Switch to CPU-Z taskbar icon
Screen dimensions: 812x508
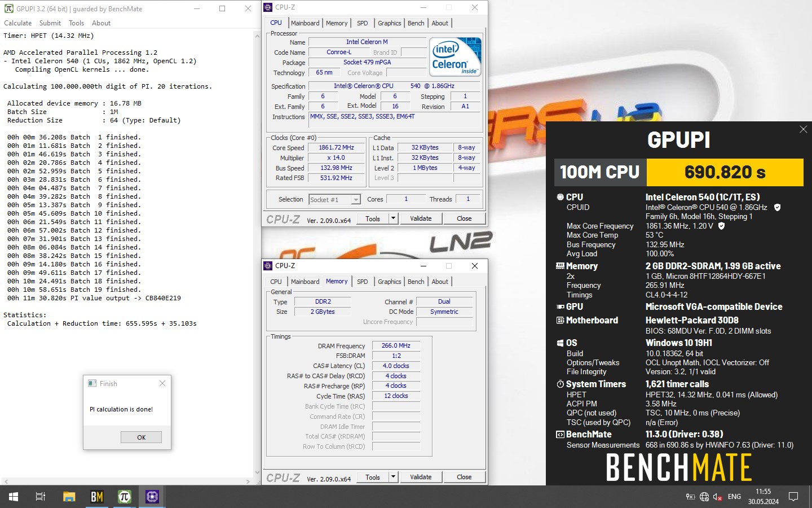(152, 497)
